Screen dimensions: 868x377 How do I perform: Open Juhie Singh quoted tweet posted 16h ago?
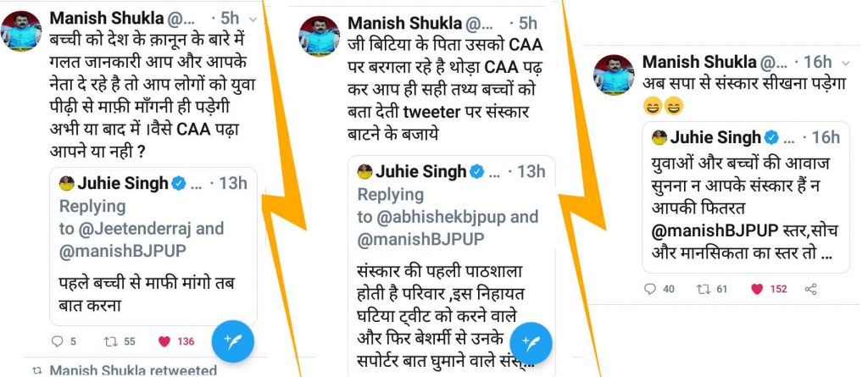(746, 197)
